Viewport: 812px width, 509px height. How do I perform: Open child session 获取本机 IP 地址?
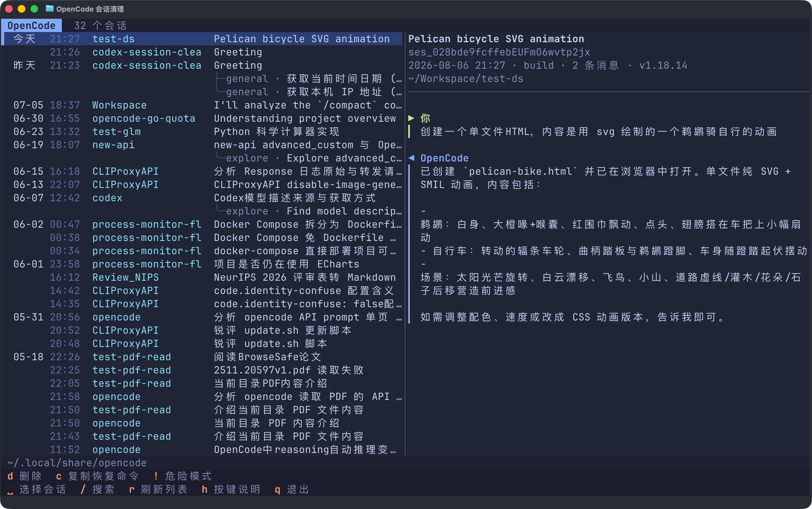(x=309, y=92)
